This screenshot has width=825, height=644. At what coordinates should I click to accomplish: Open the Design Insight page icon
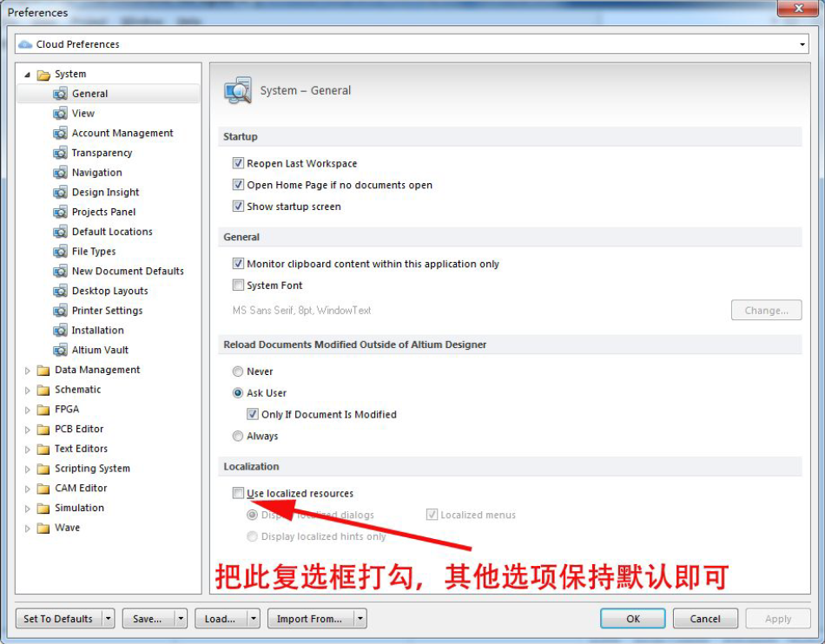pyautogui.click(x=60, y=193)
